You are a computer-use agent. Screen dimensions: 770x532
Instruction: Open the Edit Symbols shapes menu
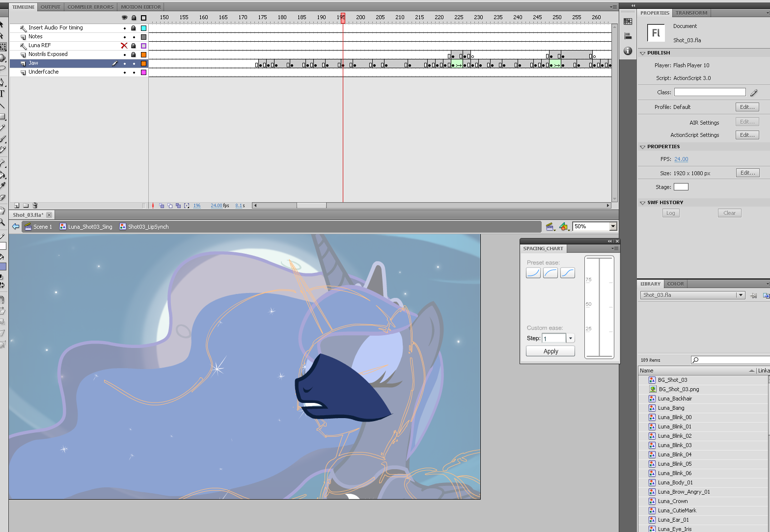(x=564, y=227)
